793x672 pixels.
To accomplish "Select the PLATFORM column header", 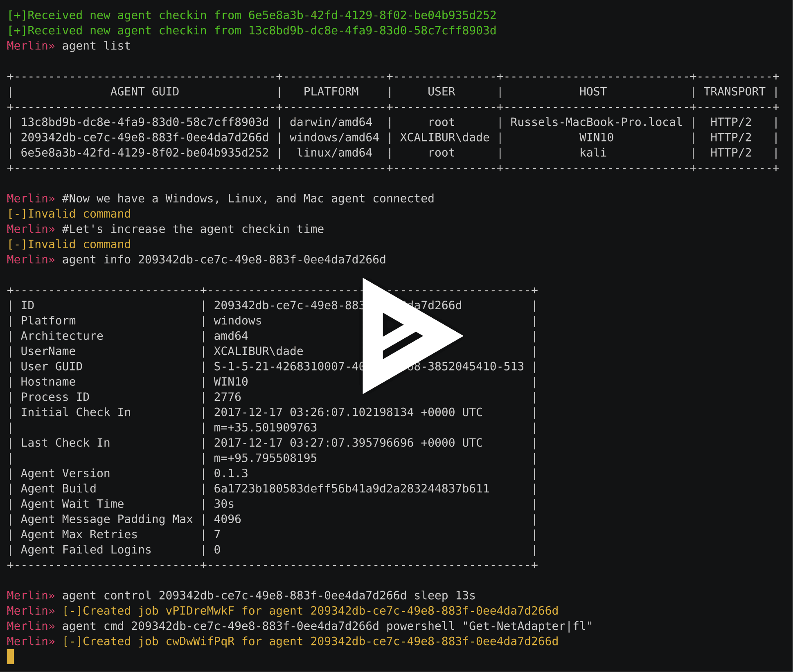I will click(x=331, y=92).
